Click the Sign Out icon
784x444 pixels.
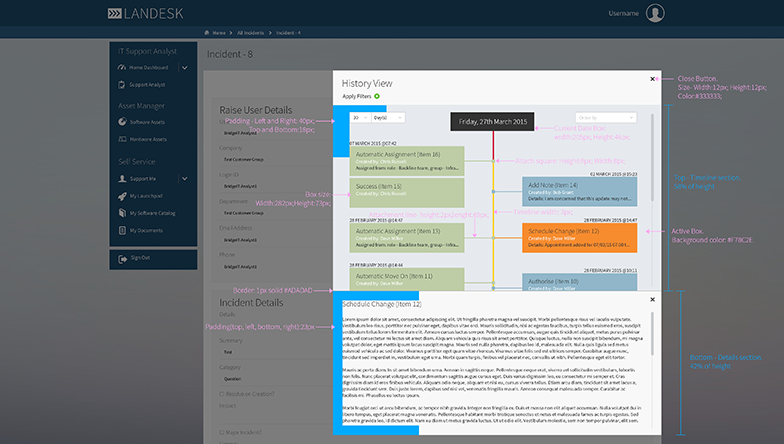(x=121, y=257)
